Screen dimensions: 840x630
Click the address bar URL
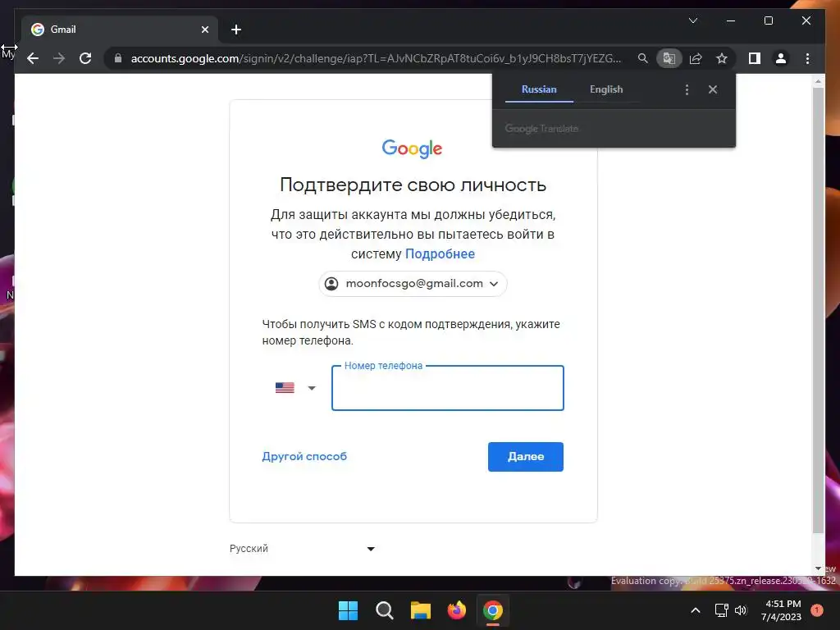(x=376, y=58)
